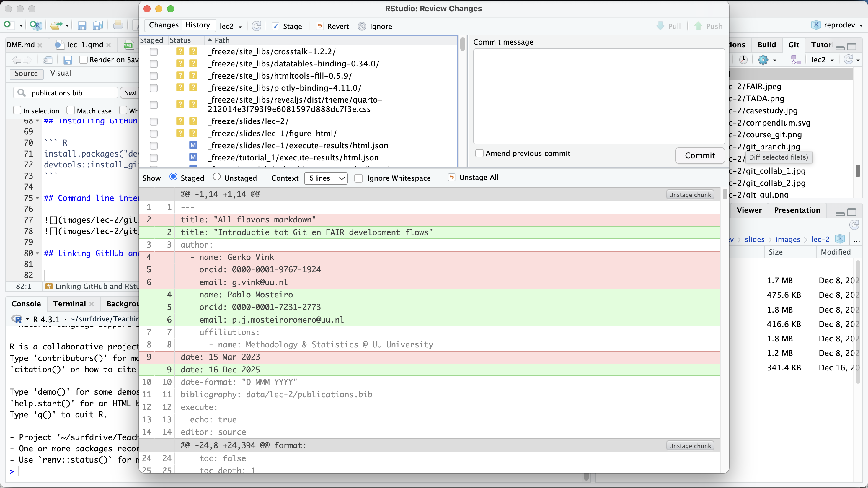Collapse code section at line 80
The height and width of the screenshot is (488, 868).
coord(37,253)
